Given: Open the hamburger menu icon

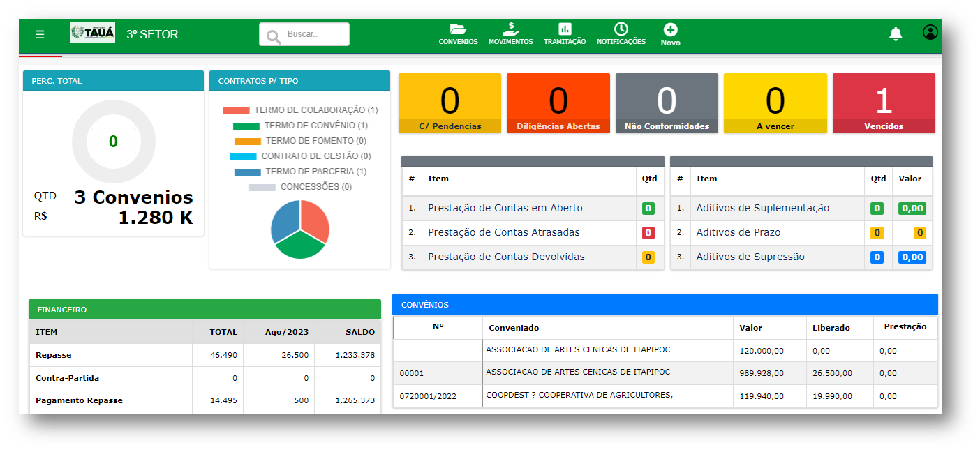Looking at the screenshot, I should pyautogui.click(x=40, y=34).
